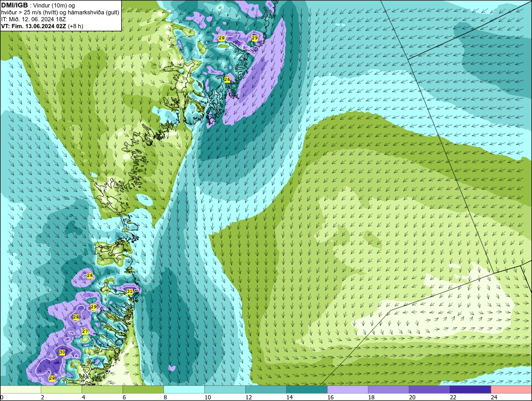
Task: Click scale value 20 on color bar
Action: tap(412, 397)
